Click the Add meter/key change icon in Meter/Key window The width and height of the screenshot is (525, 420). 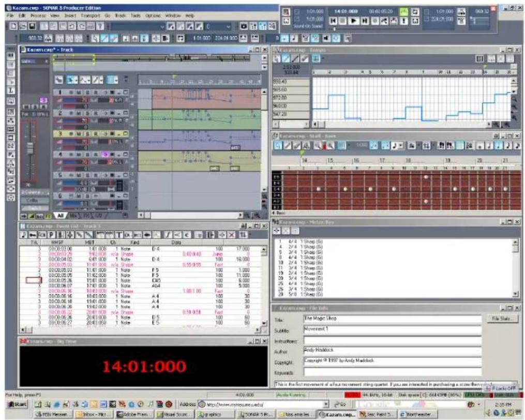tap(277, 231)
